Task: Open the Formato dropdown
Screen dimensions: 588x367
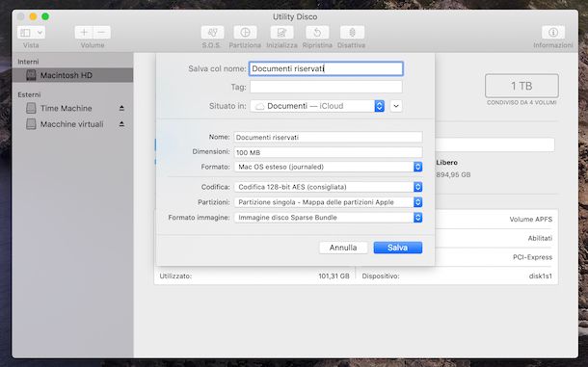Action: pos(328,167)
